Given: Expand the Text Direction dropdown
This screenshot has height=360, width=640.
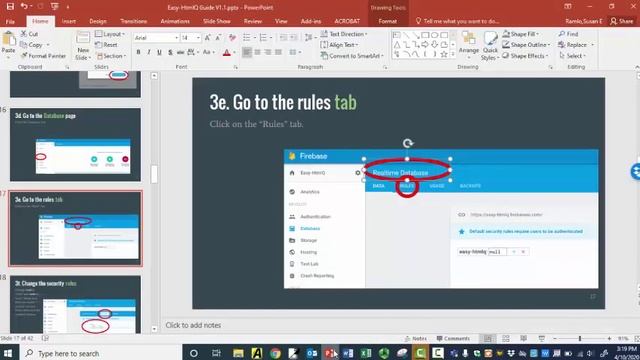Looking at the screenshot, I should 344,34.
